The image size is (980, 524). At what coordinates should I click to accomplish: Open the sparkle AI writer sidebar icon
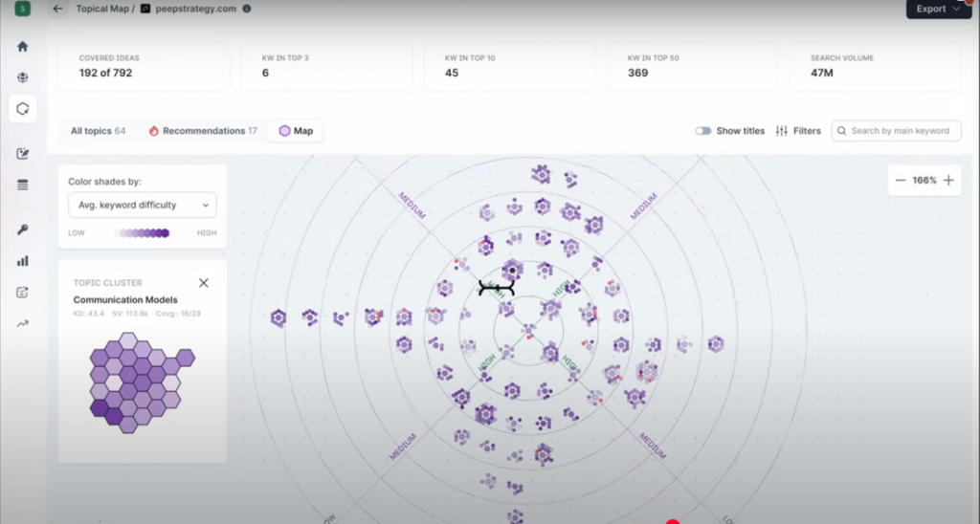click(x=23, y=293)
